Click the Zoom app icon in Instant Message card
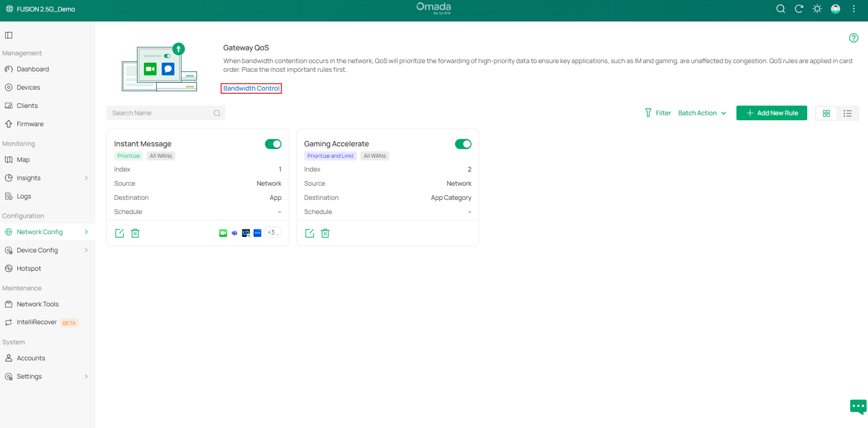This screenshot has width=868, height=428. pos(257,233)
